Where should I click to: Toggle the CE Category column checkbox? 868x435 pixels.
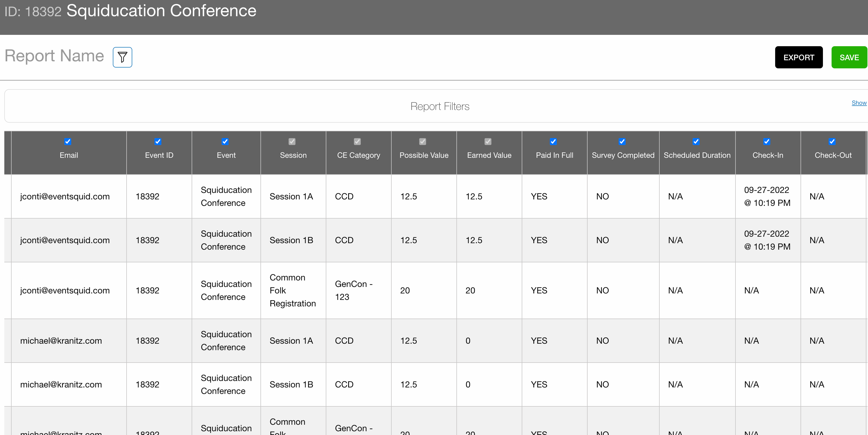click(358, 142)
